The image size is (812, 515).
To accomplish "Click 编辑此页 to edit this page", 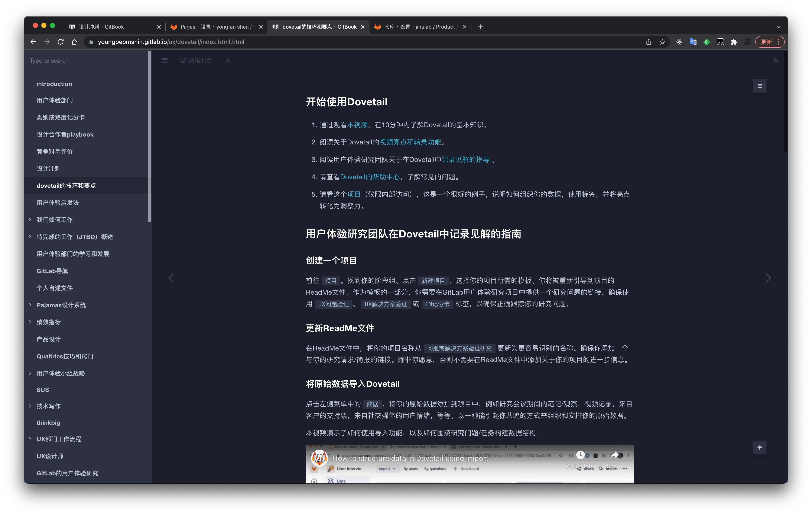I will (x=196, y=60).
